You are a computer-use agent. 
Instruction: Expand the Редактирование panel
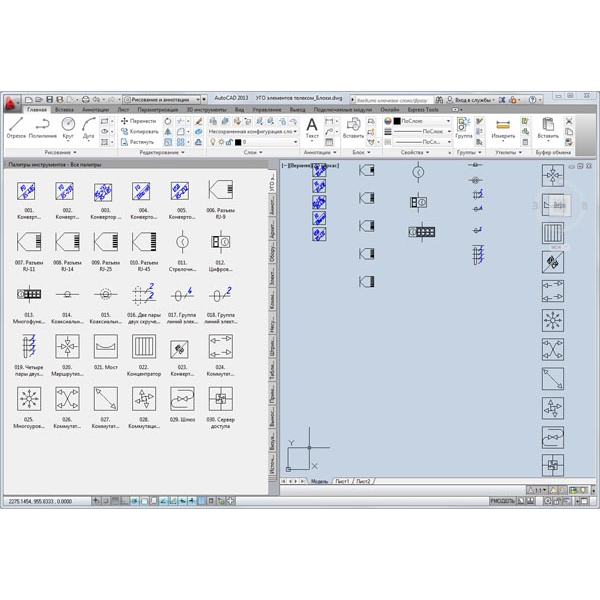[162, 152]
